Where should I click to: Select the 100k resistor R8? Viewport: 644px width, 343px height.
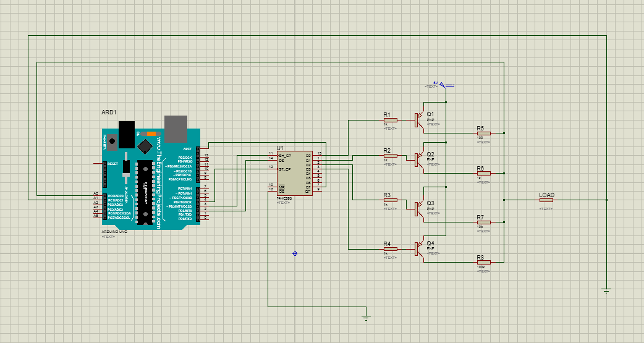[x=483, y=262]
